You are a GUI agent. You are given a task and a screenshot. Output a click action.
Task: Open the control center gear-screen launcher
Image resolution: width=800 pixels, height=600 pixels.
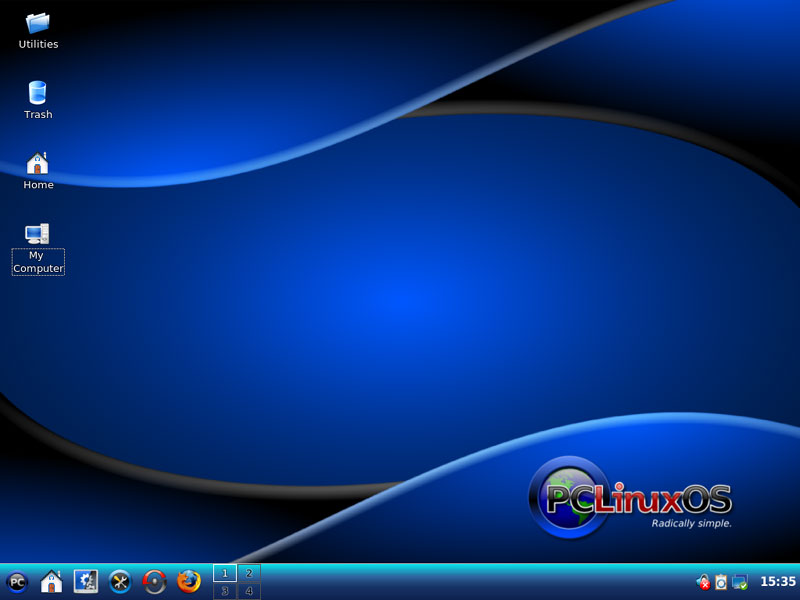click(x=86, y=582)
